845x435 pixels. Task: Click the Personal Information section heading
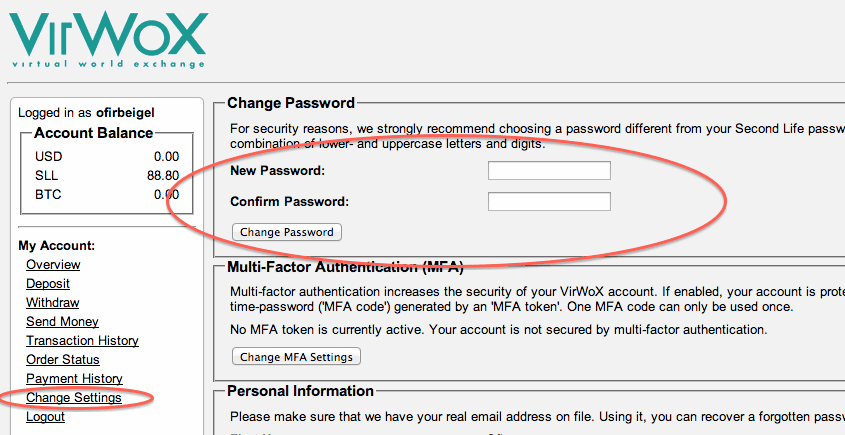(300, 391)
